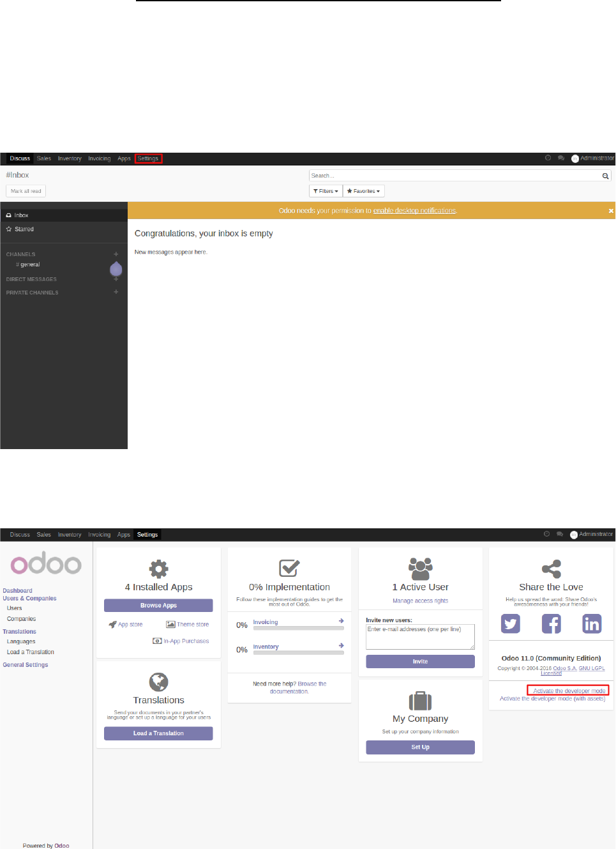Click Installed Apps gear icon
Image resolution: width=616 pixels, height=849 pixels.
tap(158, 569)
